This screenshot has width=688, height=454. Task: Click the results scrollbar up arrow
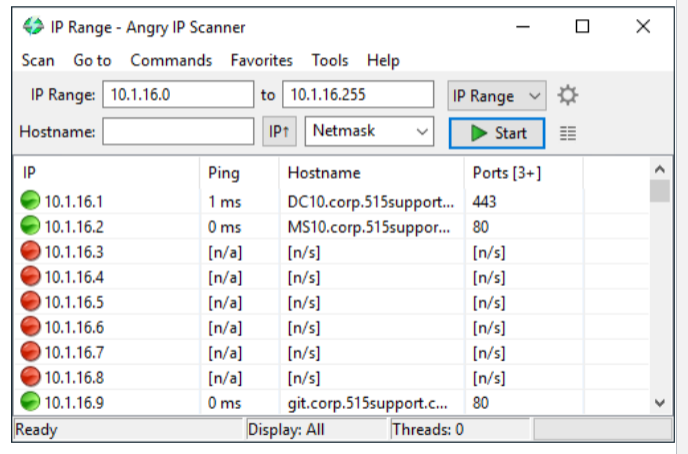coord(659,169)
